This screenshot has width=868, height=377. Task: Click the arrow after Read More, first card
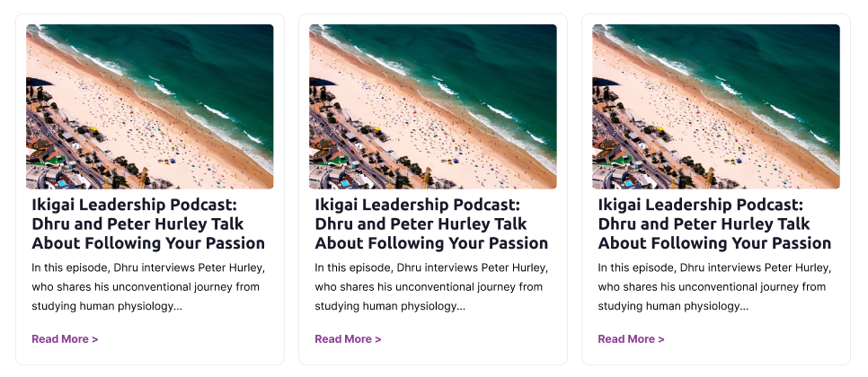[95, 339]
